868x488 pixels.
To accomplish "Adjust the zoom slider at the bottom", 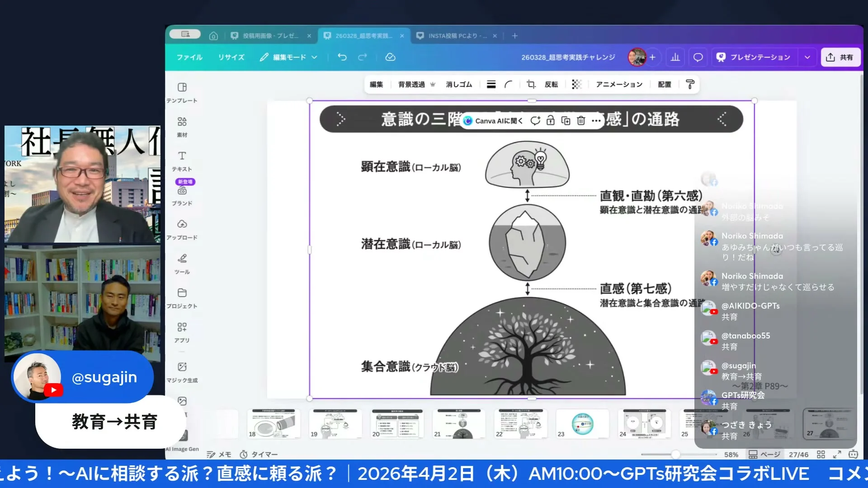I will (675, 455).
